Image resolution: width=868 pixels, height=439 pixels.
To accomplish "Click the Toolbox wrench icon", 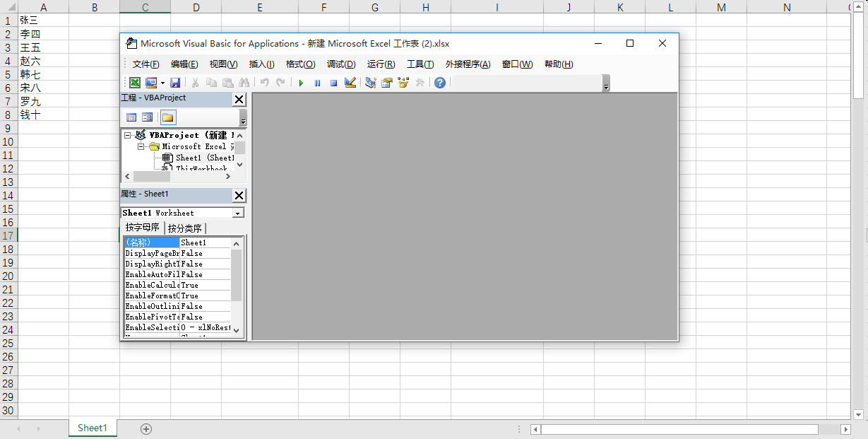I will point(420,83).
